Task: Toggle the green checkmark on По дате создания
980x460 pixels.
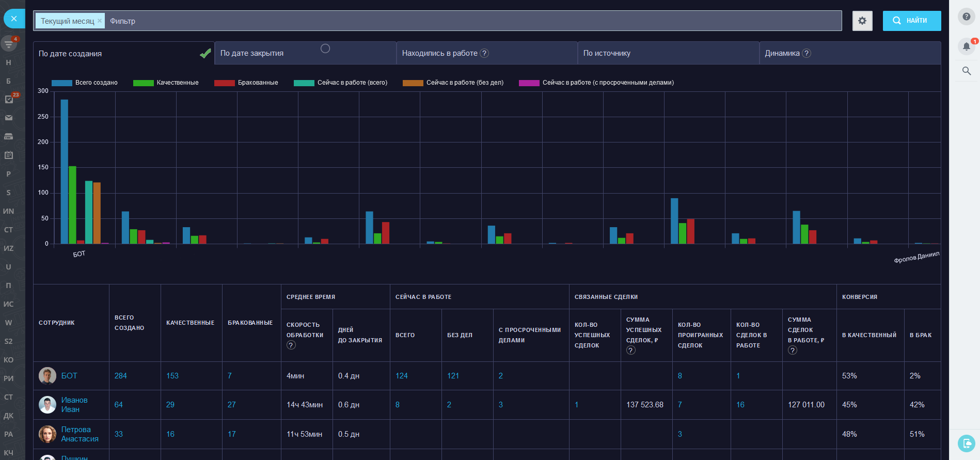Action: [205, 53]
